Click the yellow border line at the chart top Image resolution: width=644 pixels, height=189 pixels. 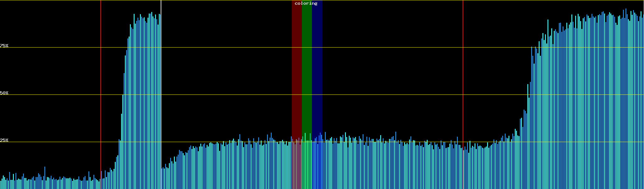220,0
